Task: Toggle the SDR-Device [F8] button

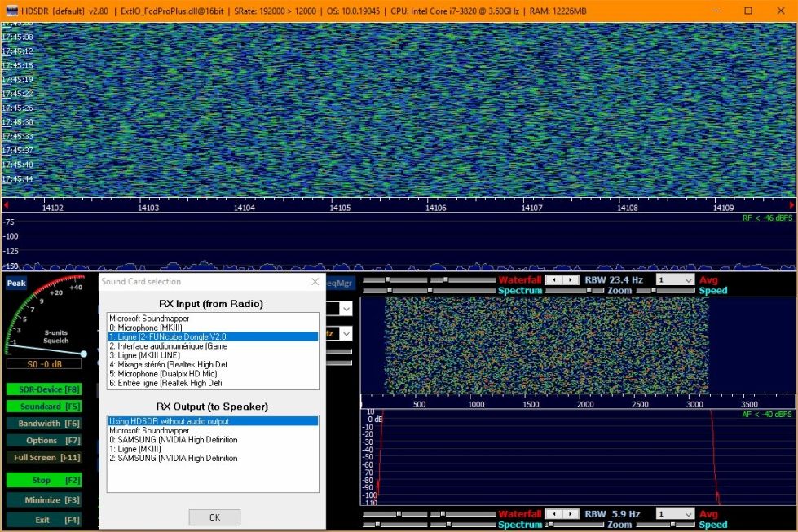Action: pos(44,389)
